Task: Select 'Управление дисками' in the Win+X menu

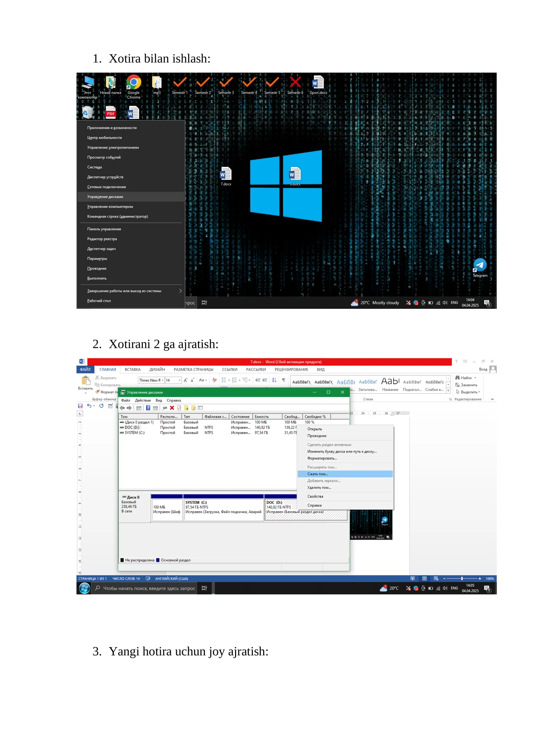Action: [x=131, y=197]
